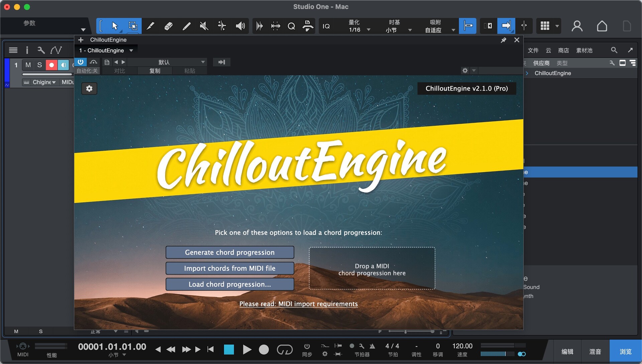The height and width of the screenshot is (364, 642).
Task: Arm track 1 for recording
Action: click(x=51, y=65)
